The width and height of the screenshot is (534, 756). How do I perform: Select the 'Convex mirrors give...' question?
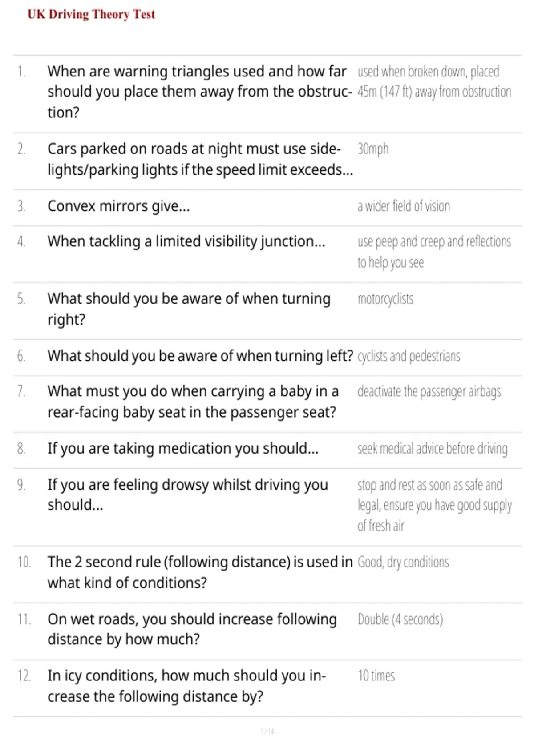[x=118, y=206]
